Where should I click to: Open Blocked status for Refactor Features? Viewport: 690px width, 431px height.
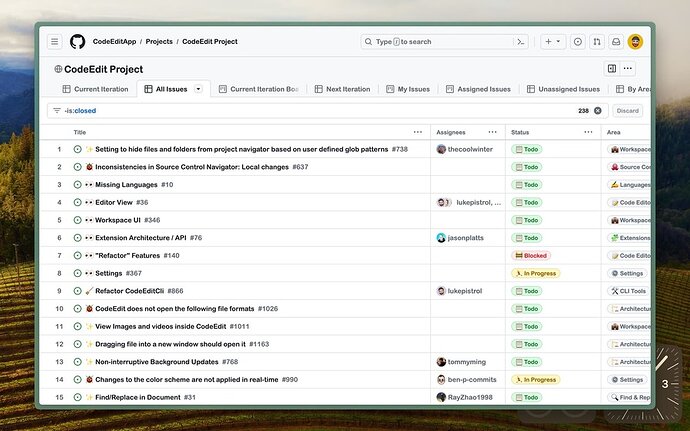coord(531,255)
